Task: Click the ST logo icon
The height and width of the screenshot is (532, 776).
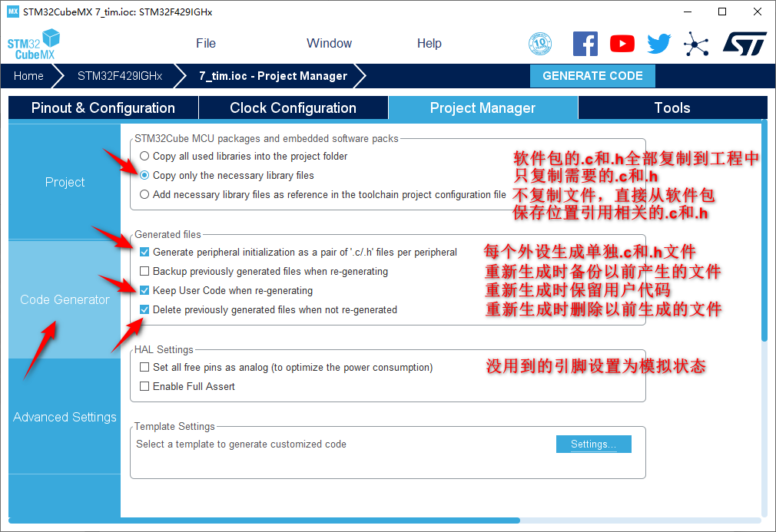Action: (744, 44)
